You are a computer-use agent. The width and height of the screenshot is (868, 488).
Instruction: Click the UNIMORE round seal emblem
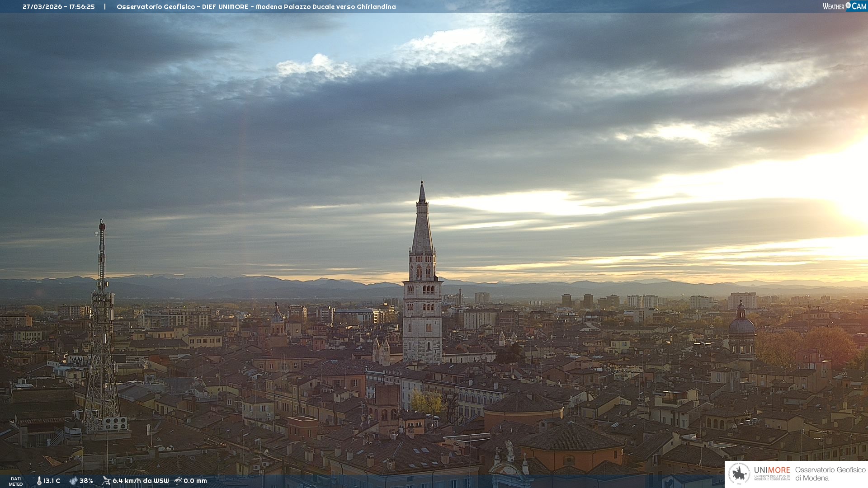click(x=739, y=474)
